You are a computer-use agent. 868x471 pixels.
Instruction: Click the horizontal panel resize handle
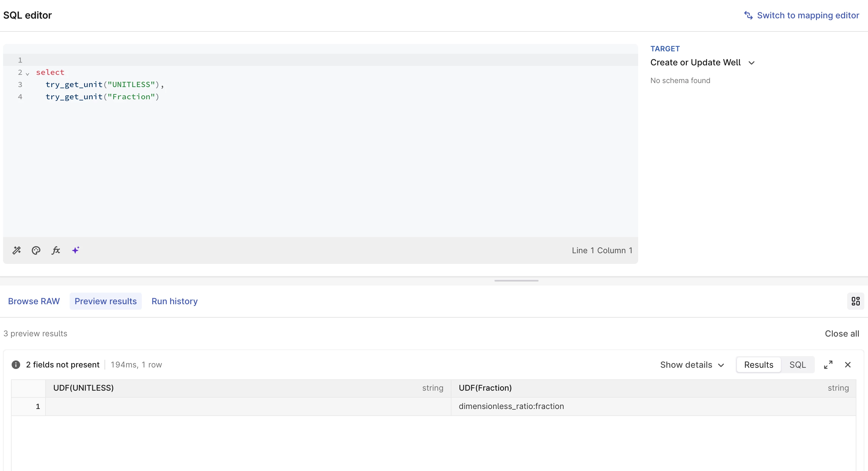516,280
